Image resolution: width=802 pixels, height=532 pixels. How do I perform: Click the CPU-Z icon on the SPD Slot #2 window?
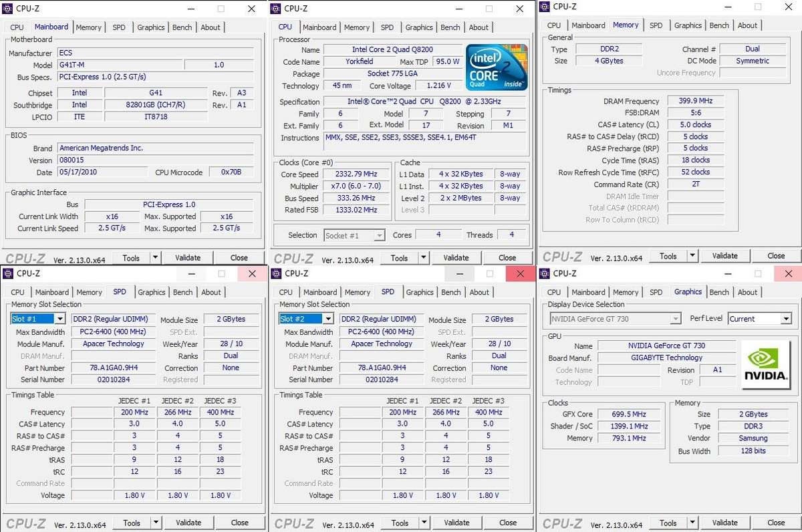click(x=276, y=274)
